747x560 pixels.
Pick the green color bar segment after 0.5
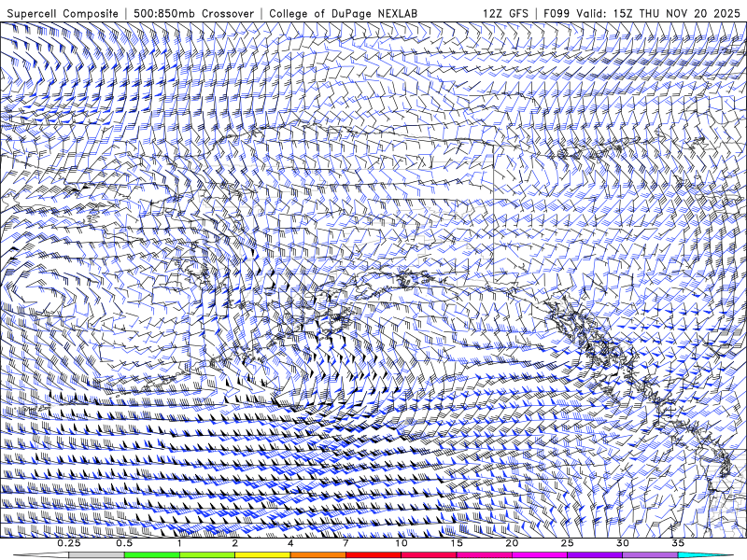[x=152, y=555]
